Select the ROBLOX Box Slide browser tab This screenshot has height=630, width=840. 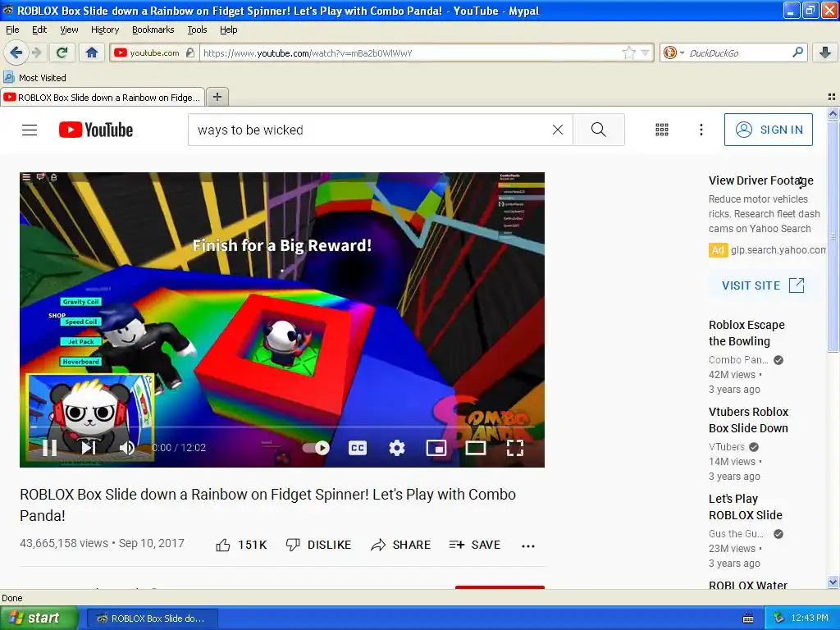103,97
